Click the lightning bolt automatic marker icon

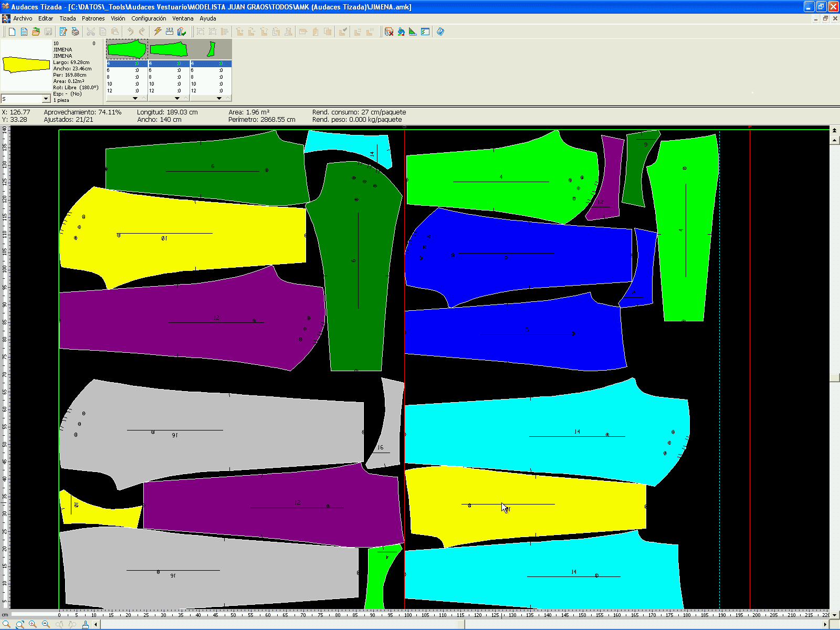coord(157,32)
